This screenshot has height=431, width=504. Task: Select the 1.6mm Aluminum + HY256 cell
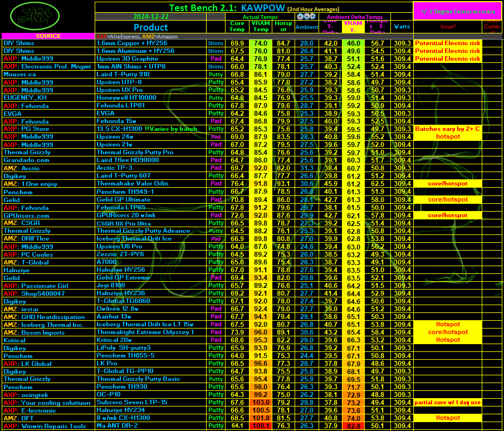pyautogui.click(x=151, y=51)
